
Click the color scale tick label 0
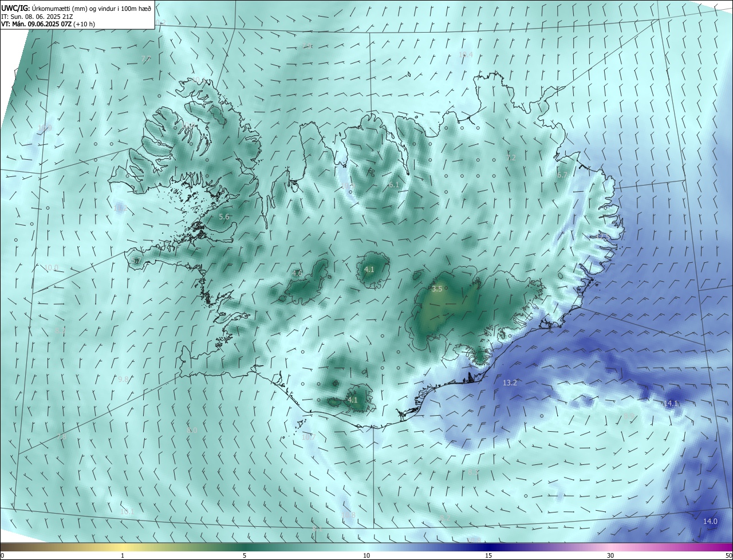tap(2, 555)
